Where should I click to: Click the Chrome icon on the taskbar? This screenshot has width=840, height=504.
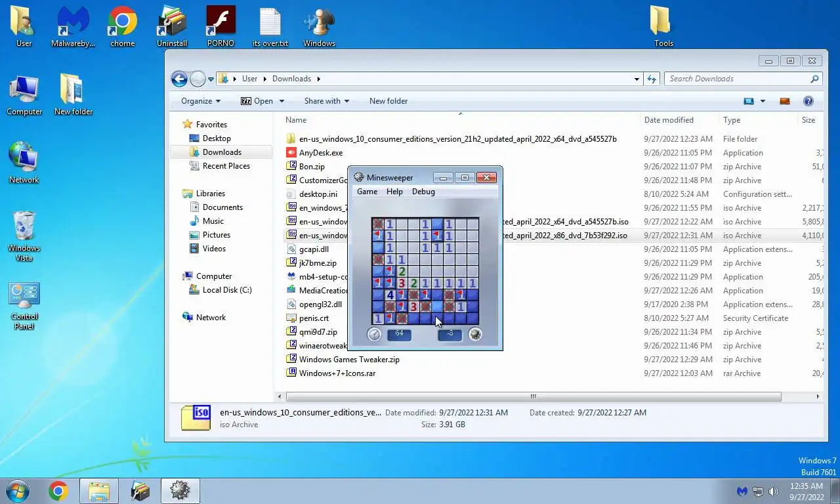[x=58, y=491]
